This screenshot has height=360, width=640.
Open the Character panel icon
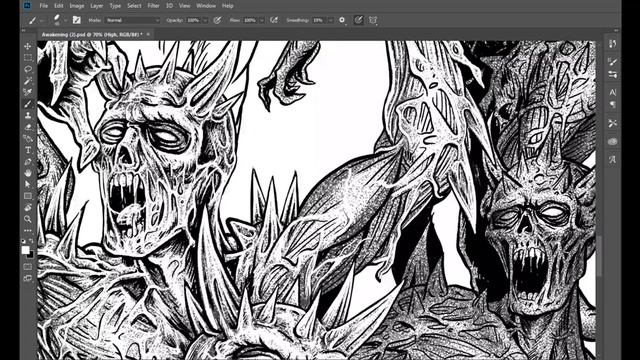tap(612, 92)
